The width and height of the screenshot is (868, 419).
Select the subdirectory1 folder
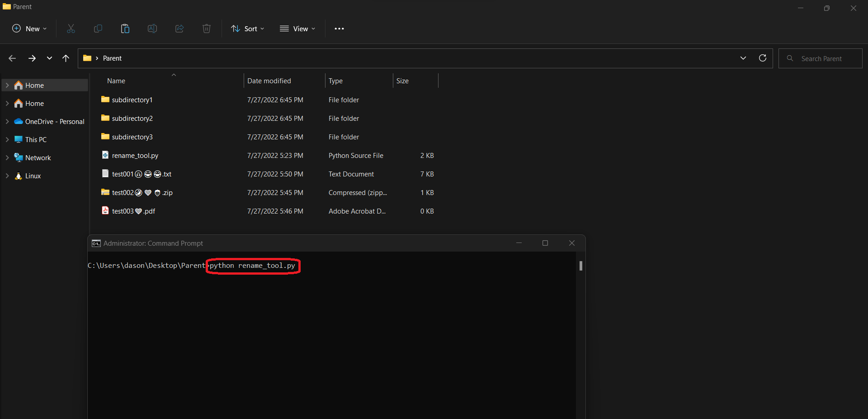click(x=132, y=100)
